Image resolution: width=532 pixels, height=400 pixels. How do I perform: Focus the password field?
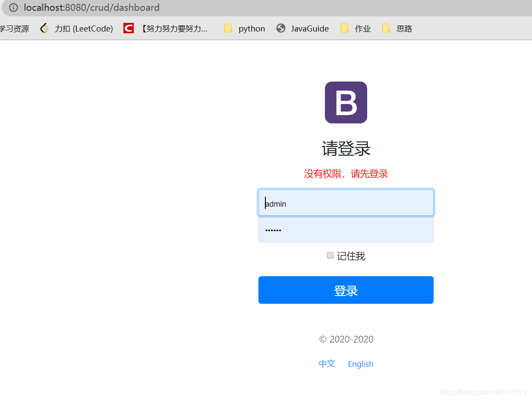click(x=346, y=230)
